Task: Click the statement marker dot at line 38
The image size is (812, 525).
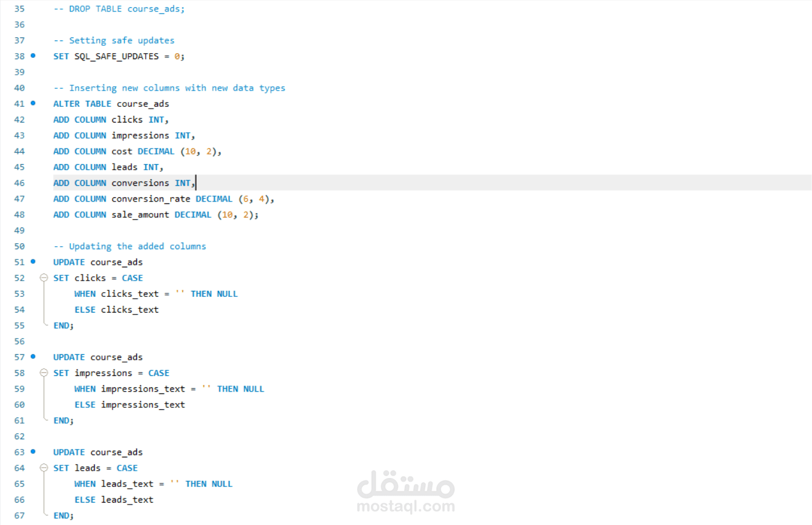Action: tap(33, 56)
